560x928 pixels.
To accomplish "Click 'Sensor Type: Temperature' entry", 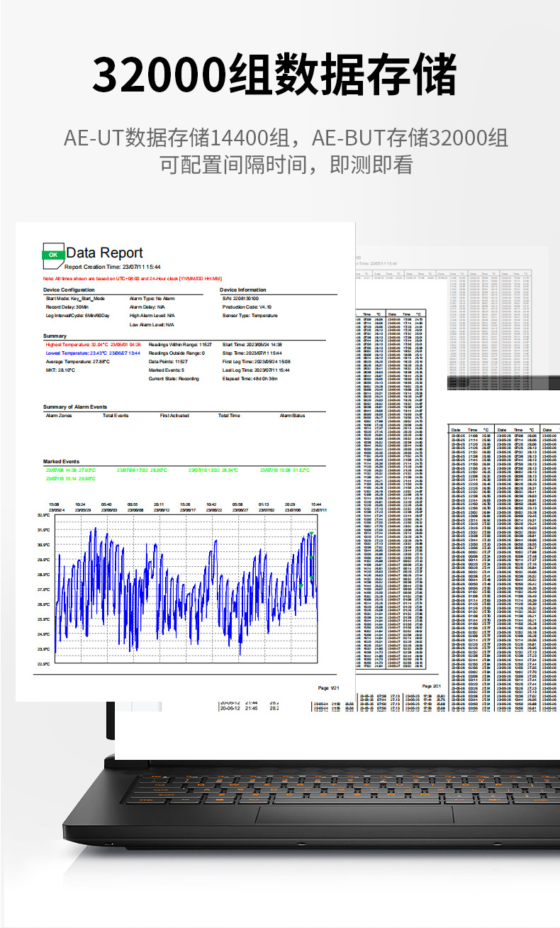I will click(250, 316).
